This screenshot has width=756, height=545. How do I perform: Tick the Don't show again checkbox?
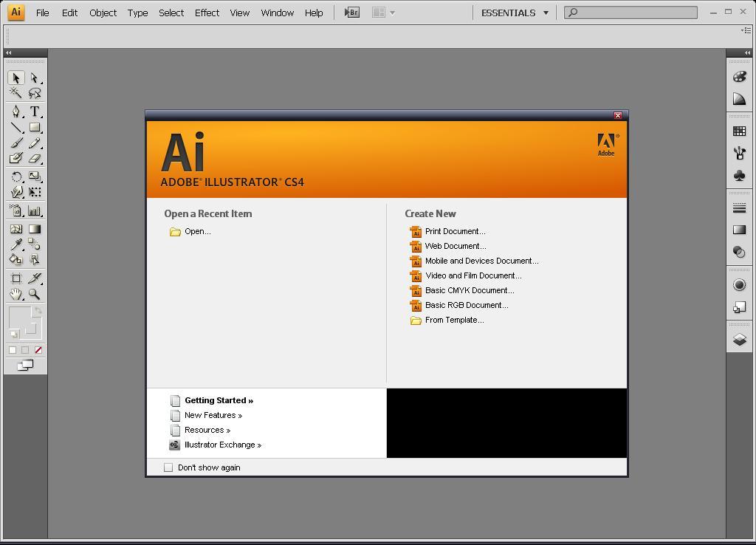[x=168, y=467]
